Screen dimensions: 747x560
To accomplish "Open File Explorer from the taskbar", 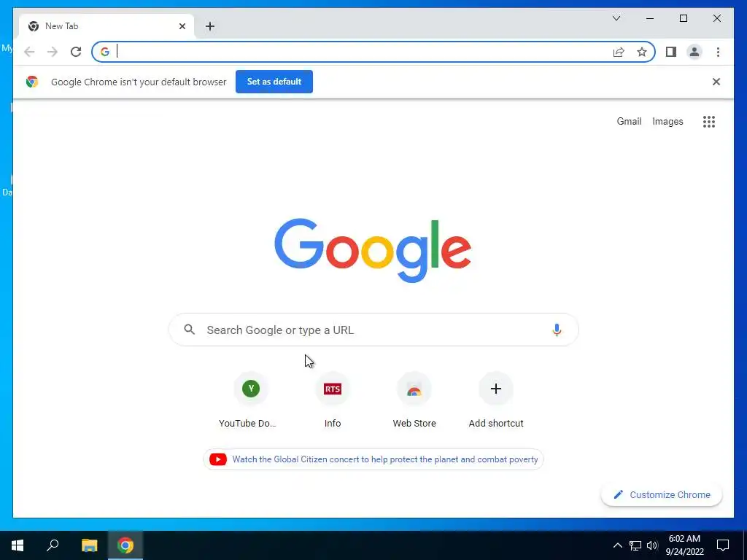I will click(x=89, y=545).
